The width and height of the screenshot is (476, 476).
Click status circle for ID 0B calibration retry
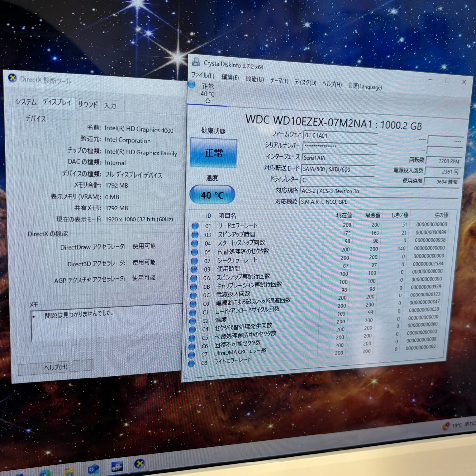(x=193, y=287)
